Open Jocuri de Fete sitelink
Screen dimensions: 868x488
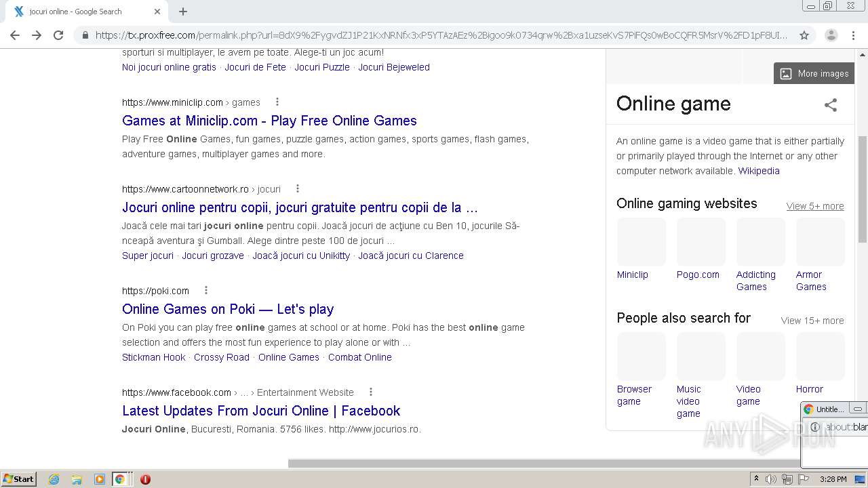click(x=256, y=67)
